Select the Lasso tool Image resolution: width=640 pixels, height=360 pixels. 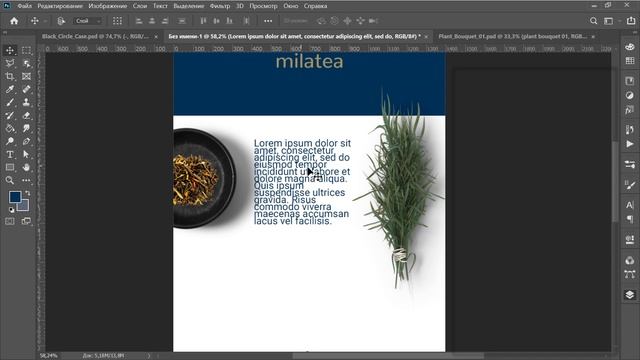point(10,63)
